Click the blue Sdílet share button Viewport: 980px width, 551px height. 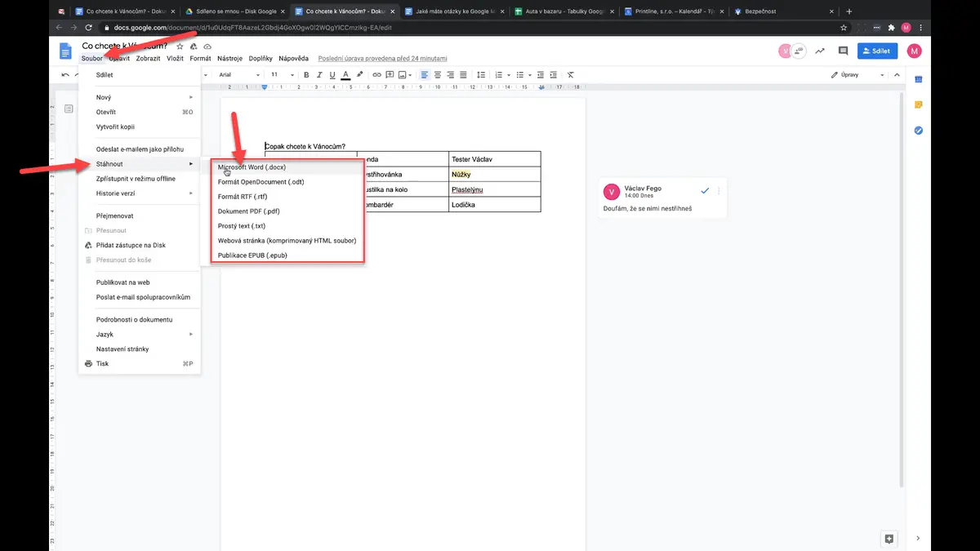tap(878, 51)
